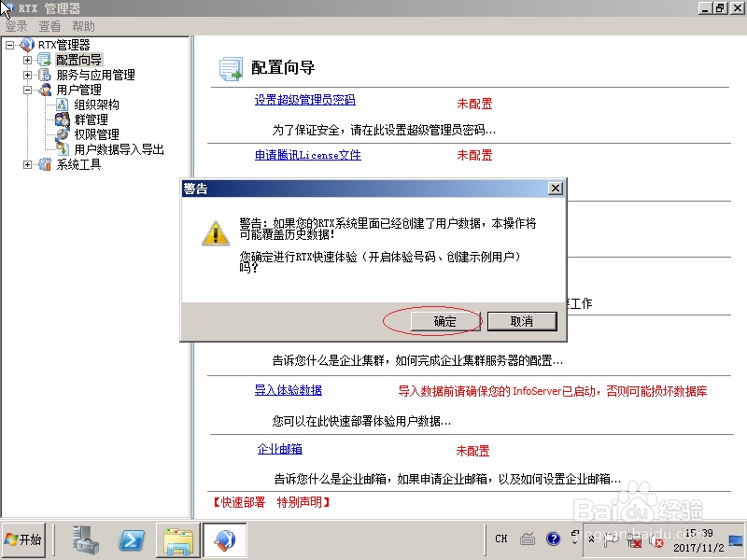The width and height of the screenshot is (747, 560).
Task: Select 群管理 in the tree
Action: point(91,119)
